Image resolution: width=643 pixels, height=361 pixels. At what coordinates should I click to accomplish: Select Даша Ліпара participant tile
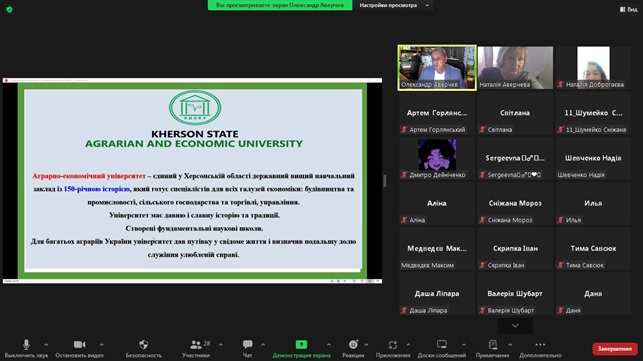tap(437, 293)
